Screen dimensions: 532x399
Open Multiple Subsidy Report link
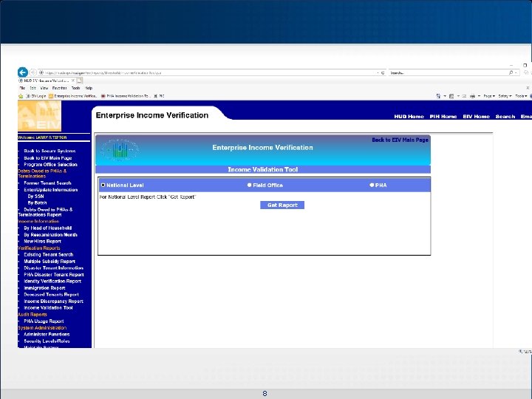click(50, 262)
